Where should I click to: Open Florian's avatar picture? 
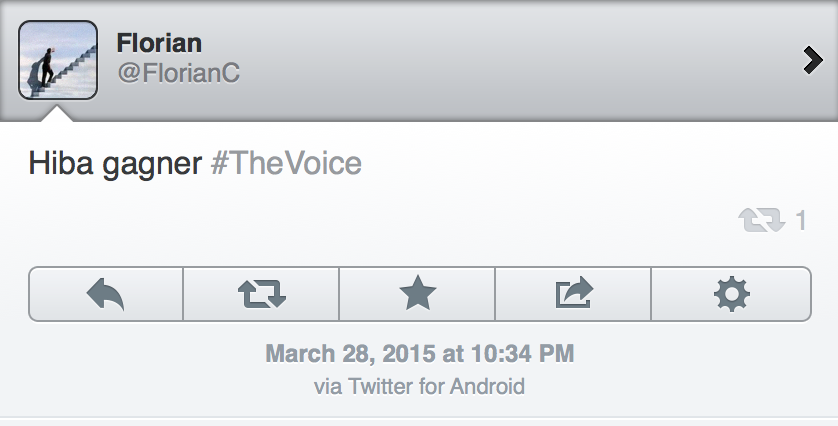point(58,61)
